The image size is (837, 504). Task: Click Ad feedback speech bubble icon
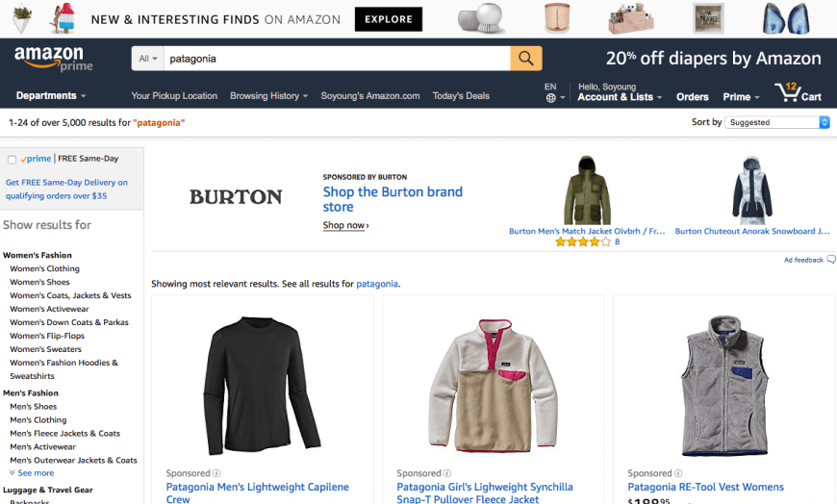coord(831,260)
